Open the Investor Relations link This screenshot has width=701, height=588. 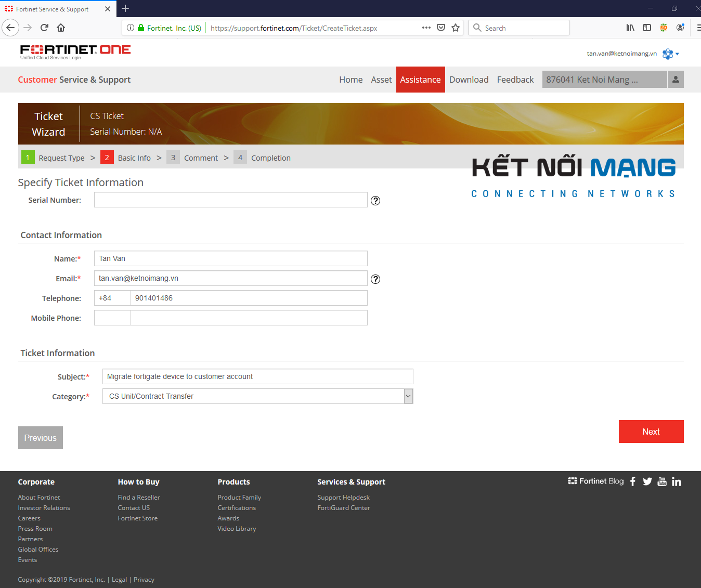coord(44,508)
